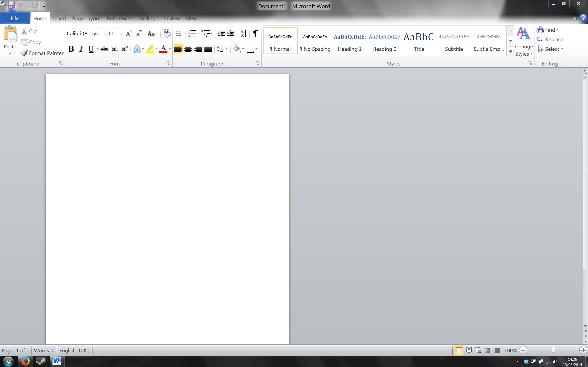Open the Review tab

pyautogui.click(x=172, y=18)
